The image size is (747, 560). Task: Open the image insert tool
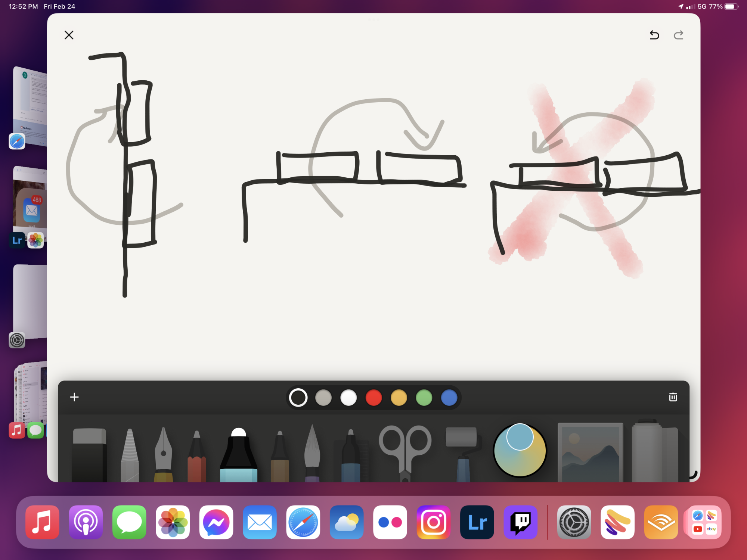pyautogui.click(x=590, y=452)
